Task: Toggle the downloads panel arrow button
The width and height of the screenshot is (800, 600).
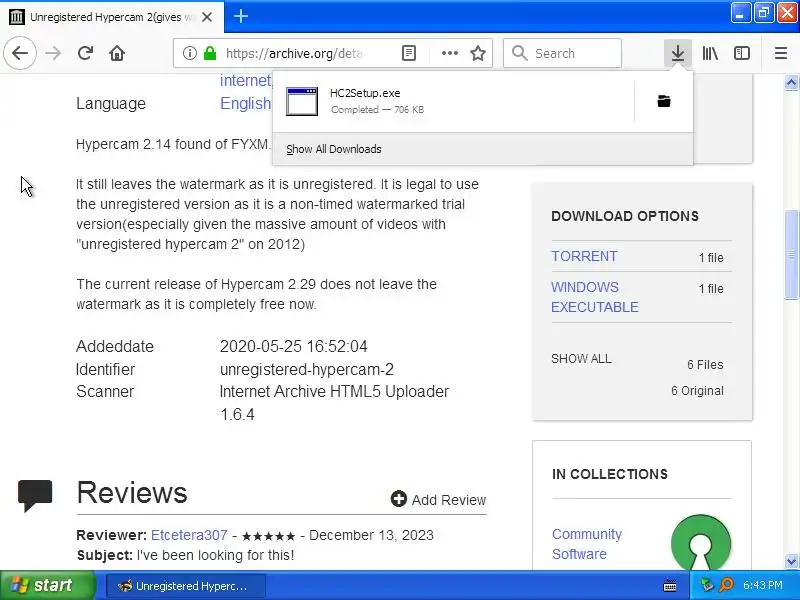Action: click(x=678, y=53)
